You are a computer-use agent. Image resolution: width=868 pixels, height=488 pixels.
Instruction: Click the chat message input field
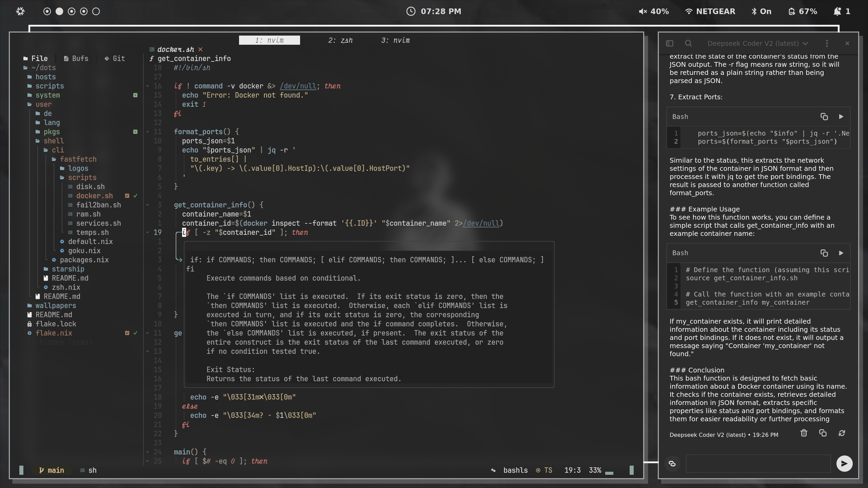pos(758,464)
